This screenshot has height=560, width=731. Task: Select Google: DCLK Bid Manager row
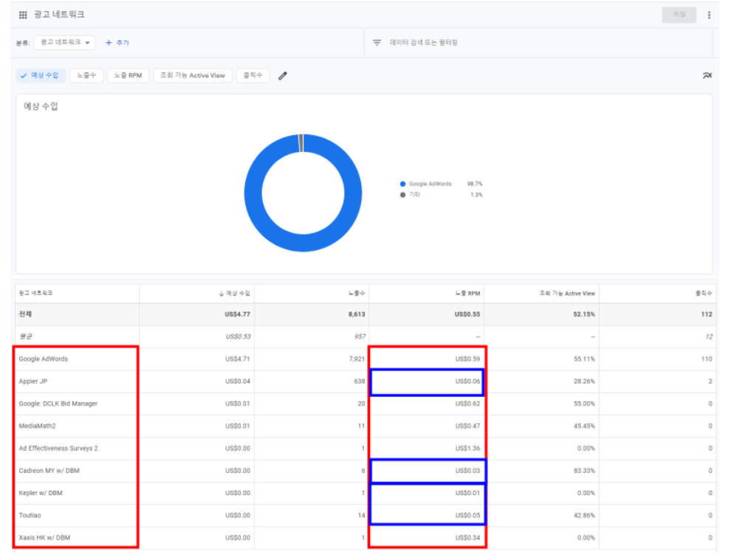click(x=58, y=404)
